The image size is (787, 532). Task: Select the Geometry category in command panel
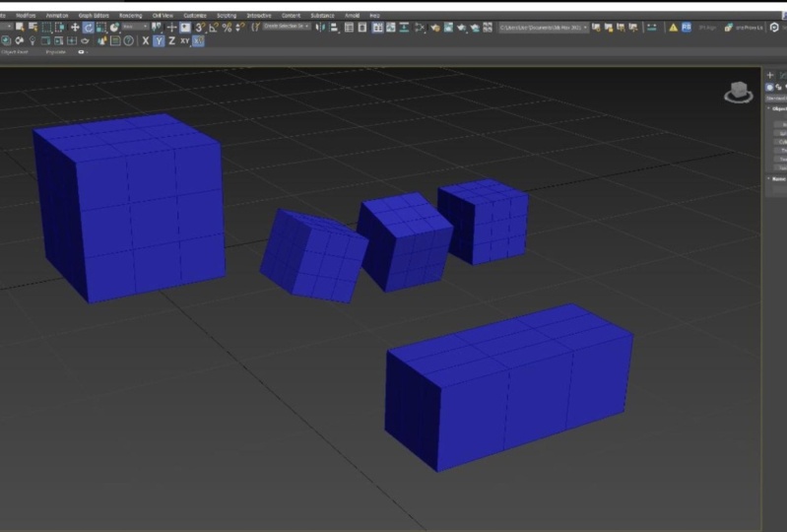pyautogui.click(x=770, y=87)
